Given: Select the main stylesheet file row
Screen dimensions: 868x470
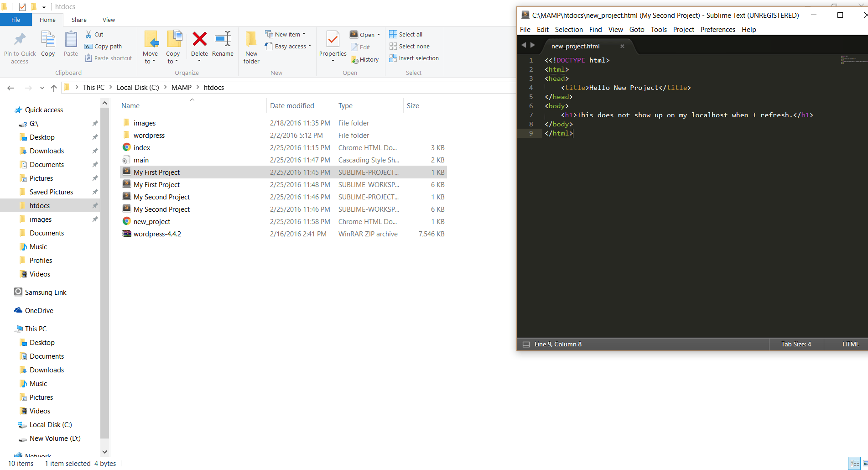Looking at the screenshot, I should click(283, 160).
